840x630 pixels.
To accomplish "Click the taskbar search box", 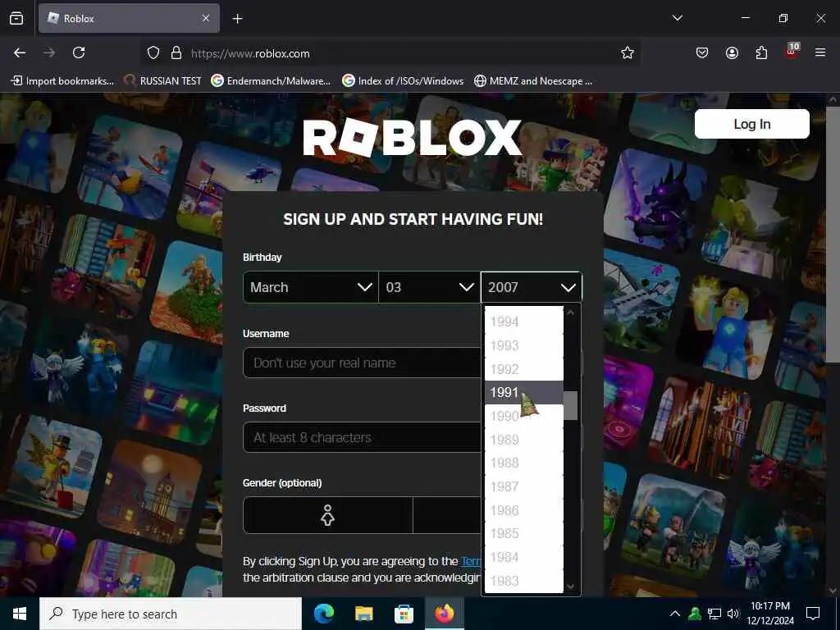I will (x=171, y=614).
